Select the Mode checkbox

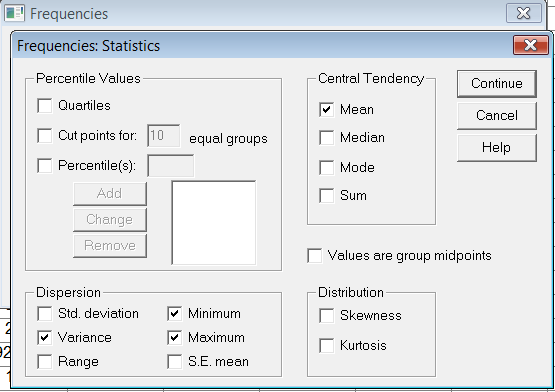(x=326, y=167)
